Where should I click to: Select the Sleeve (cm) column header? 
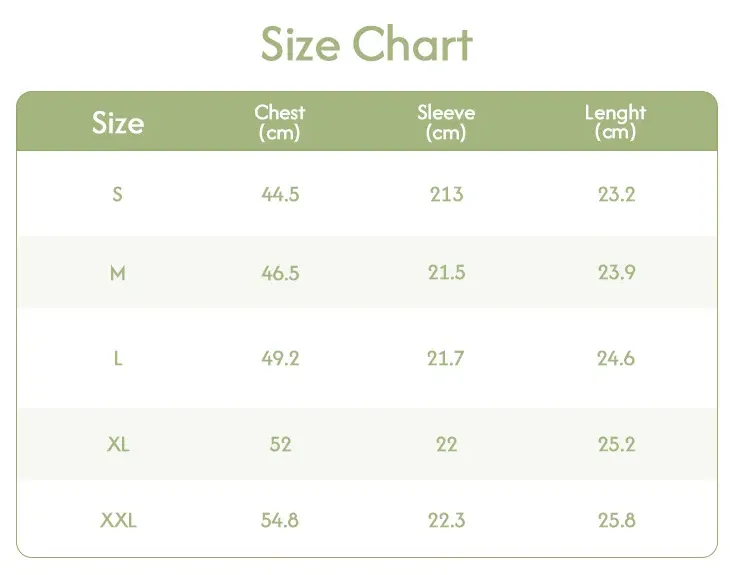[x=446, y=122]
